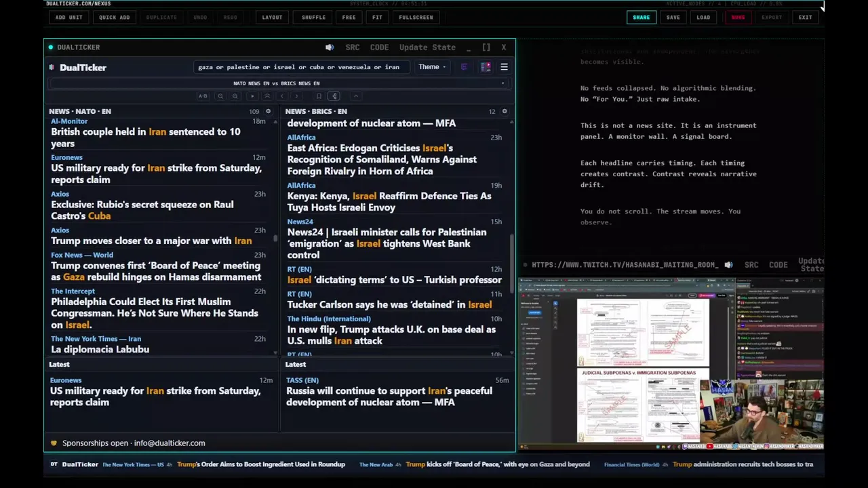This screenshot has height=488, width=868.
Task: Click the colorful dashboard grid icon
Action: click(486, 67)
